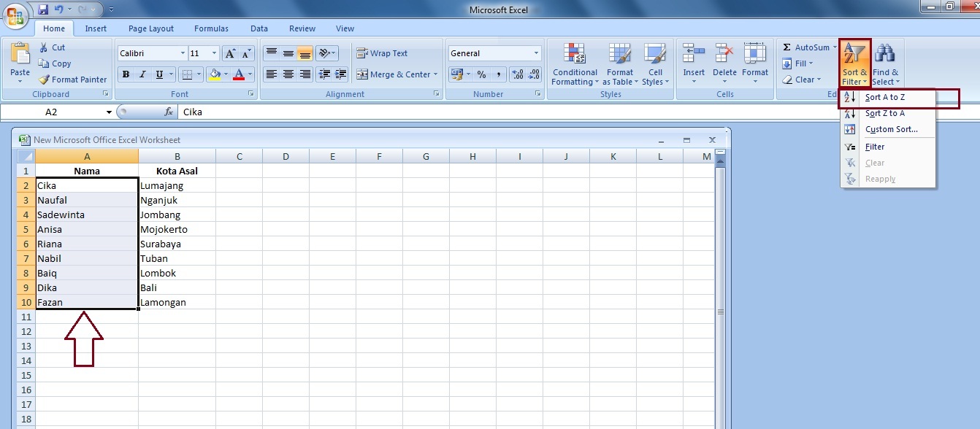Toggle Bold formatting
The image size is (980, 429).
(x=126, y=74)
